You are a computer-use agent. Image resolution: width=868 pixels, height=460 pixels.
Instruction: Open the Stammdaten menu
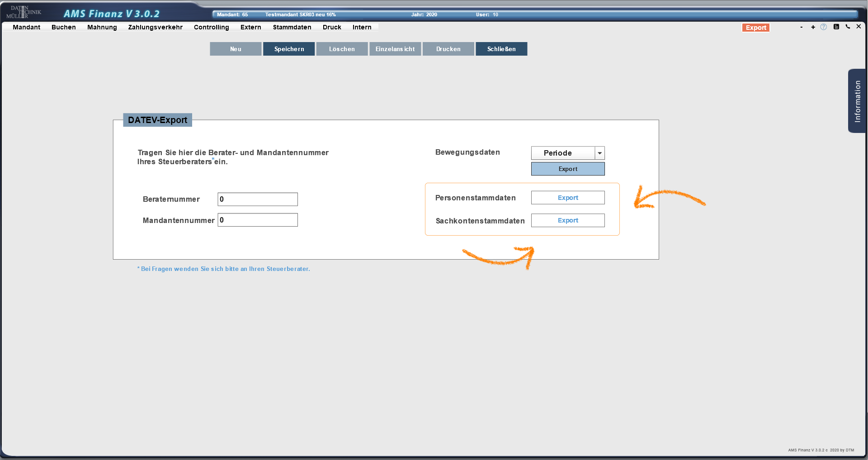pyautogui.click(x=292, y=27)
